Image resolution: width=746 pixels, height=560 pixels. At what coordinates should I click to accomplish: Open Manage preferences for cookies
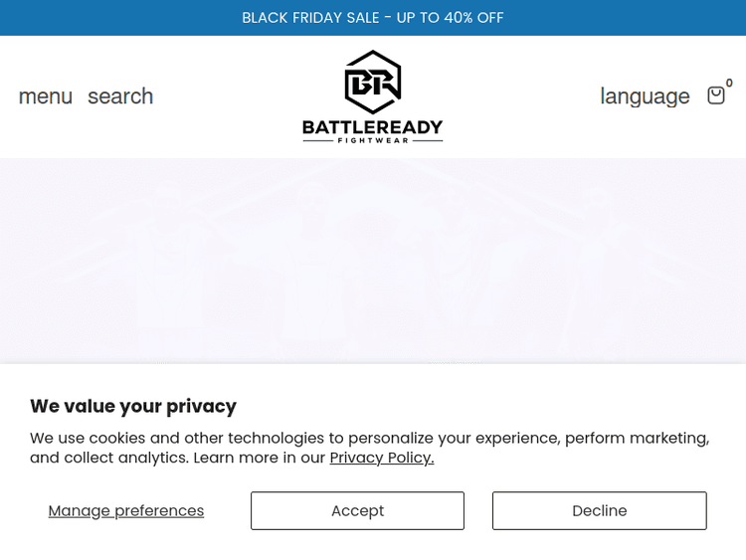pos(126,510)
